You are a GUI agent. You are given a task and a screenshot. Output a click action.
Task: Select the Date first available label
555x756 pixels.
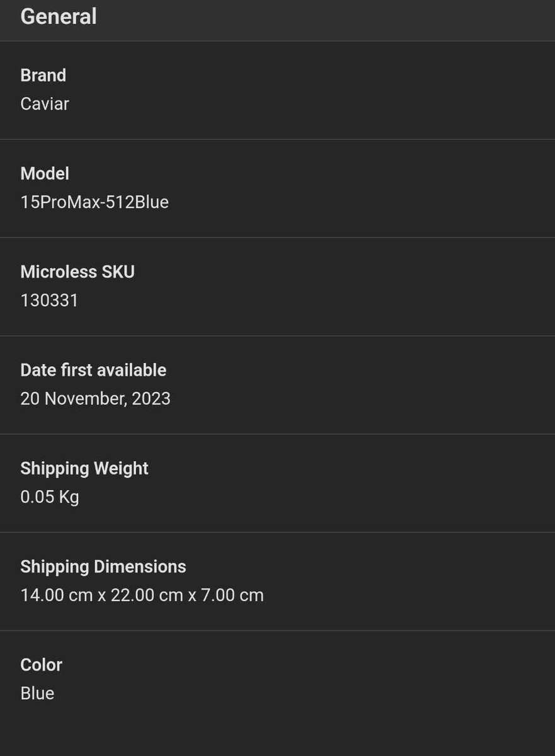(93, 370)
